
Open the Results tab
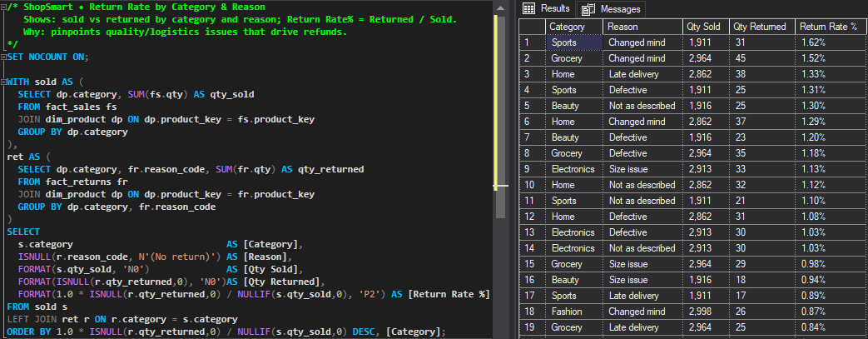(x=554, y=8)
